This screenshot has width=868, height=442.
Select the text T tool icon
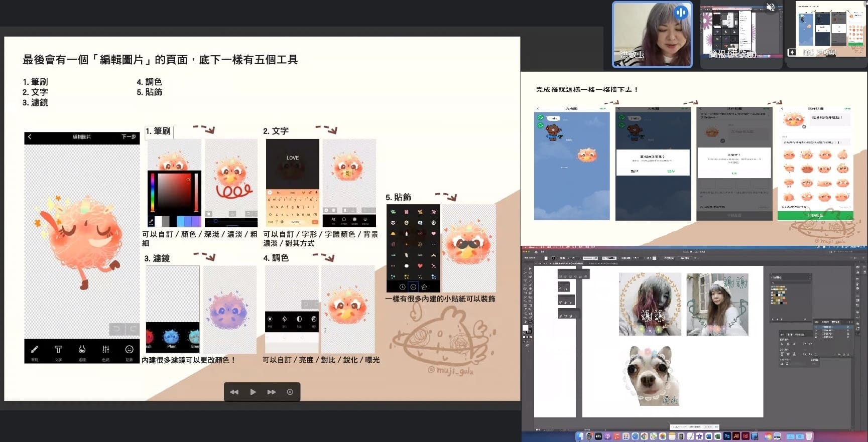click(x=58, y=350)
